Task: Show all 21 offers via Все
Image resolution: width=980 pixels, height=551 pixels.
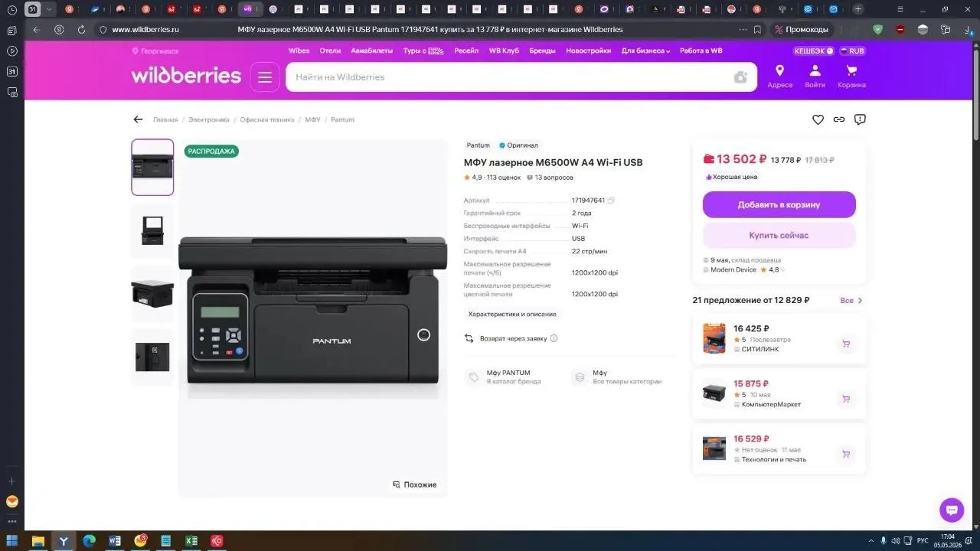Action: [851, 301]
